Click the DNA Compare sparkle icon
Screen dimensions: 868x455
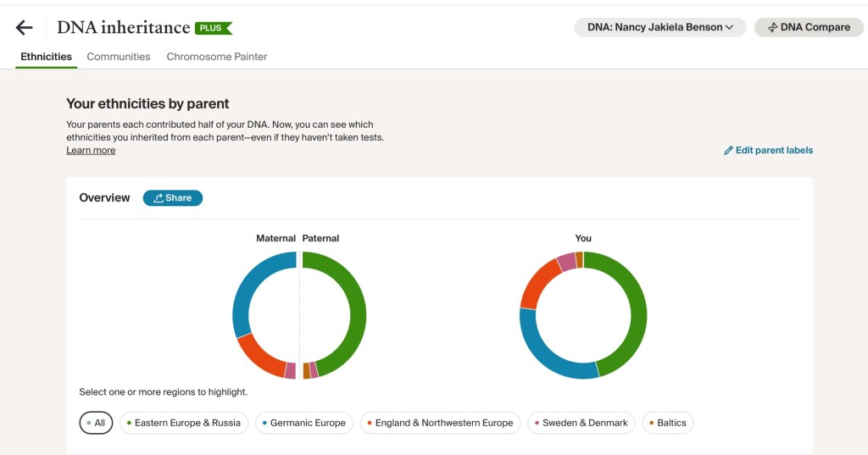pos(772,28)
